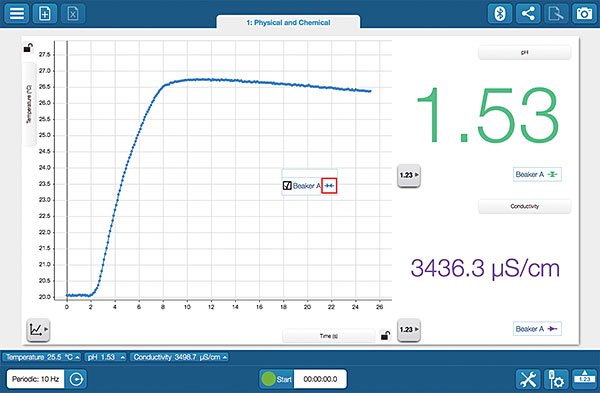Click the blue Beaker A line symbol
The height and width of the screenshot is (393, 600).
(x=329, y=186)
